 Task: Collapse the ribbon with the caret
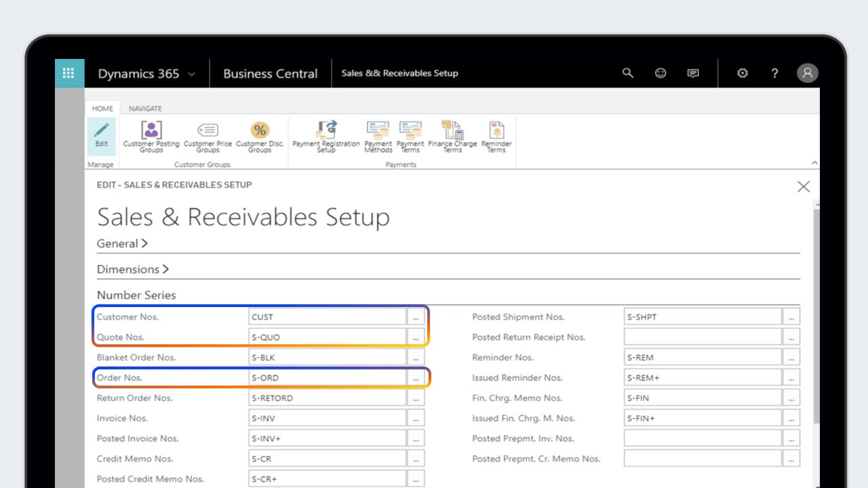(x=814, y=163)
